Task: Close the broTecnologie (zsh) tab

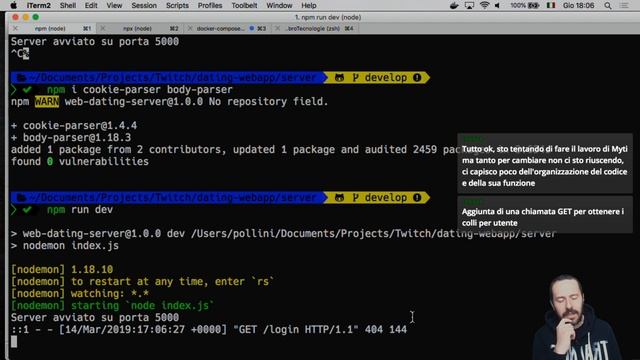Action: (x=278, y=29)
